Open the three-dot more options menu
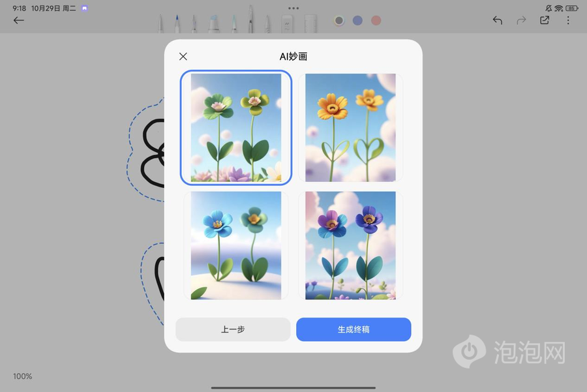The image size is (587, 392). click(568, 20)
